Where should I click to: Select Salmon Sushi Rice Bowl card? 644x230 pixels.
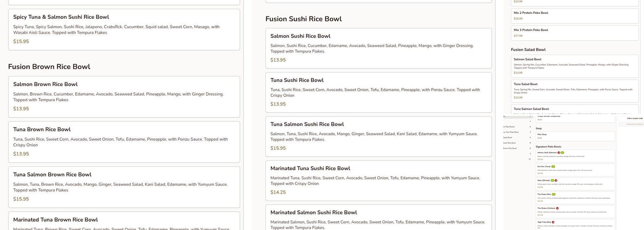coord(378,48)
